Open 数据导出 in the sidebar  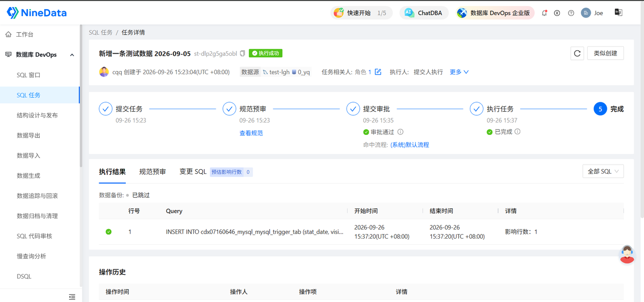(x=29, y=135)
